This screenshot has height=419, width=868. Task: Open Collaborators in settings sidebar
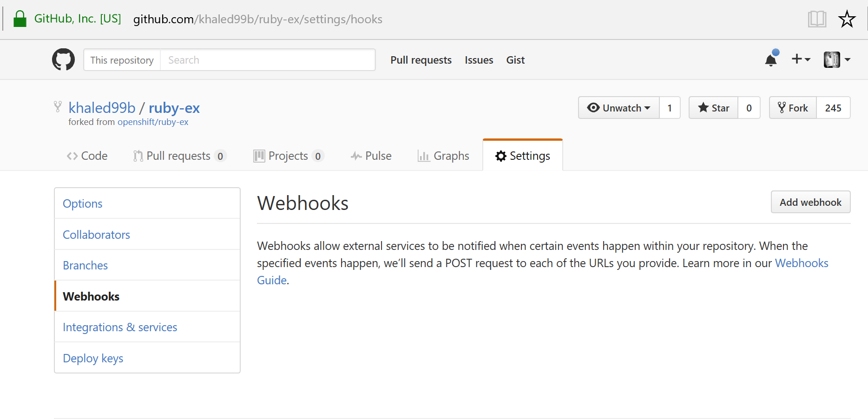click(147, 235)
